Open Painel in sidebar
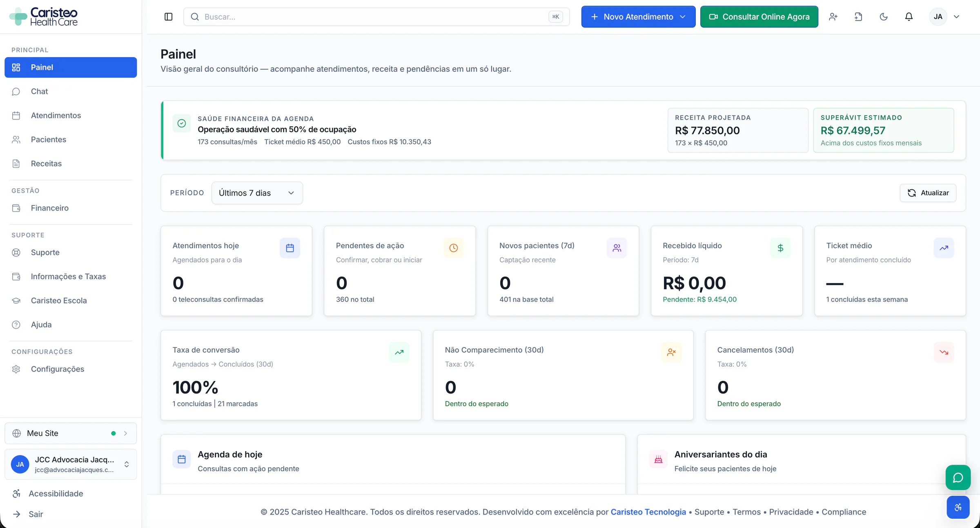This screenshot has height=528, width=980. [x=71, y=67]
